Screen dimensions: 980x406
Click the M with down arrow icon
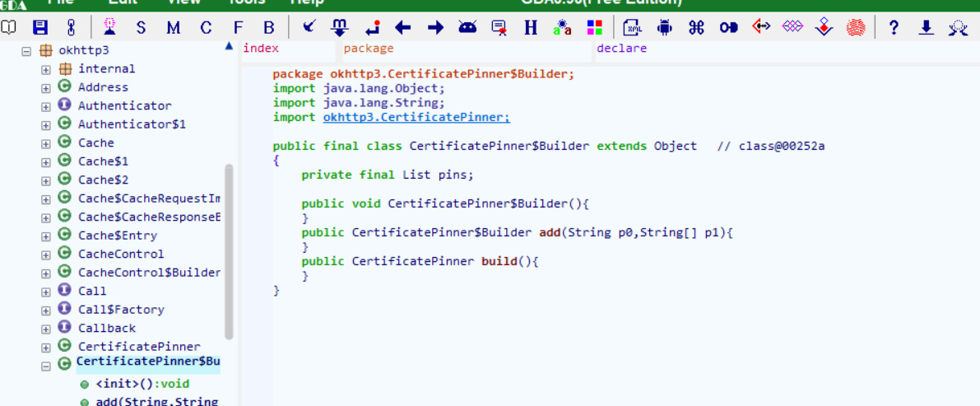(339, 27)
